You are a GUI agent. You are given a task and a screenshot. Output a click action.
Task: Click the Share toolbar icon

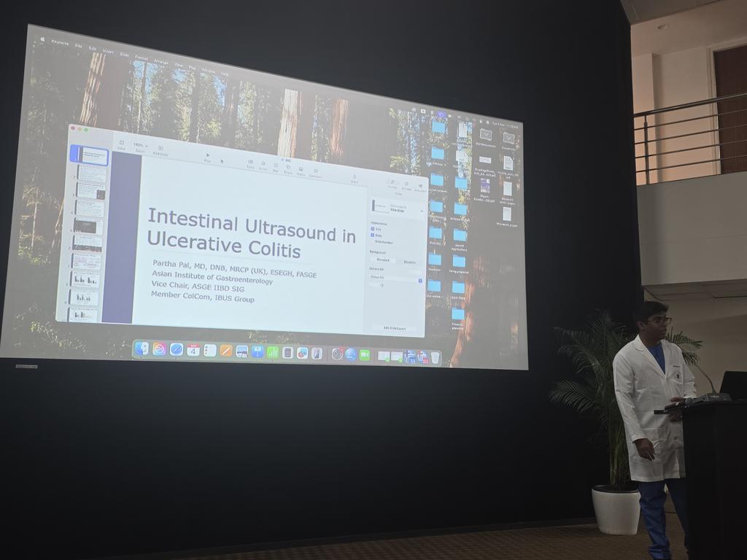354,179
